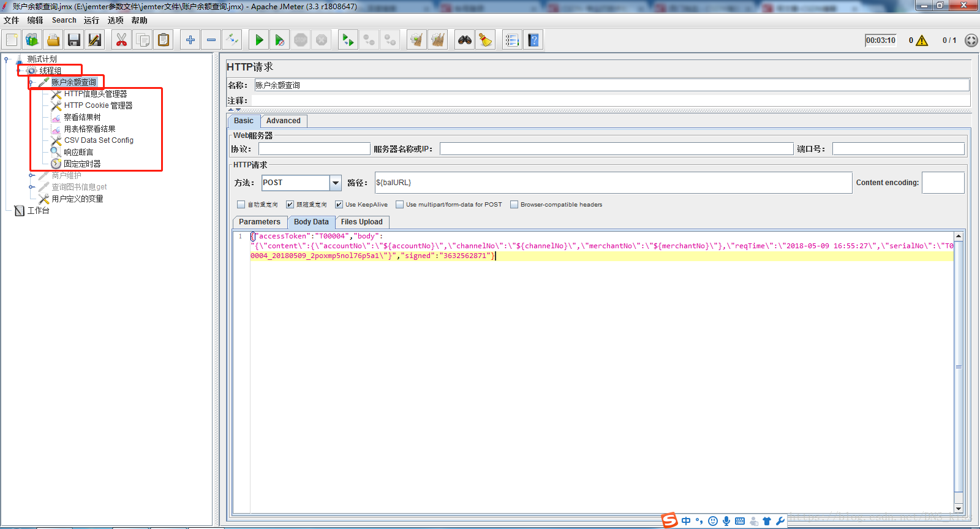Click the Content encoding input field
The width and height of the screenshot is (980, 529).
[943, 183]
